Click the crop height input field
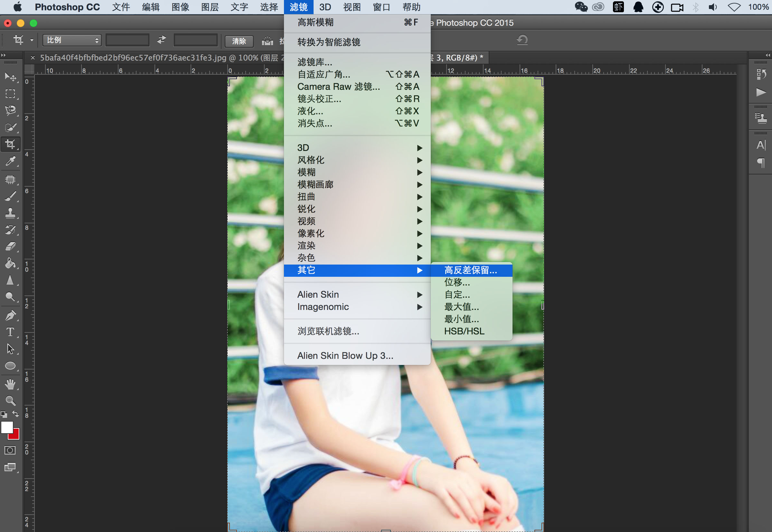Image resolution: width=772 pixels, height=532 pixels. point(196,40)
